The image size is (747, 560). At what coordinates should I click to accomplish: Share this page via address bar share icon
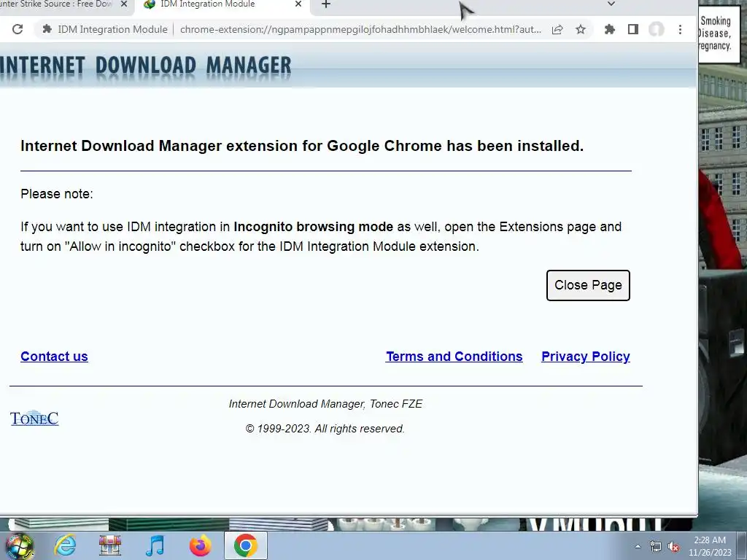pos(557,29)
